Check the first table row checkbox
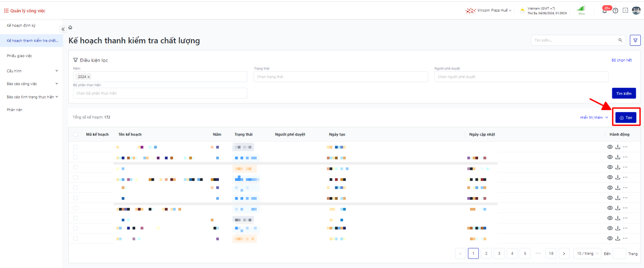The image size is (644, 268). tap(75, 147)
